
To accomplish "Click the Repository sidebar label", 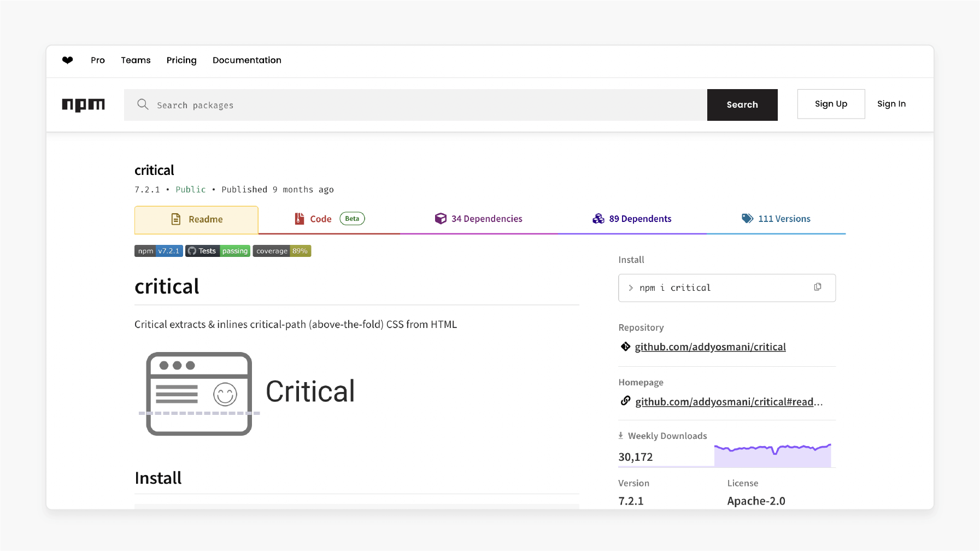I will [641, 327].
